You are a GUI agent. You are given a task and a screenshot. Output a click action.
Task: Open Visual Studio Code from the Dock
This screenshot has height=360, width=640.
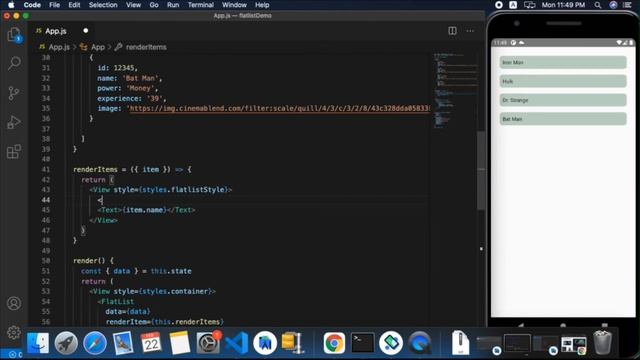point(236,343)
